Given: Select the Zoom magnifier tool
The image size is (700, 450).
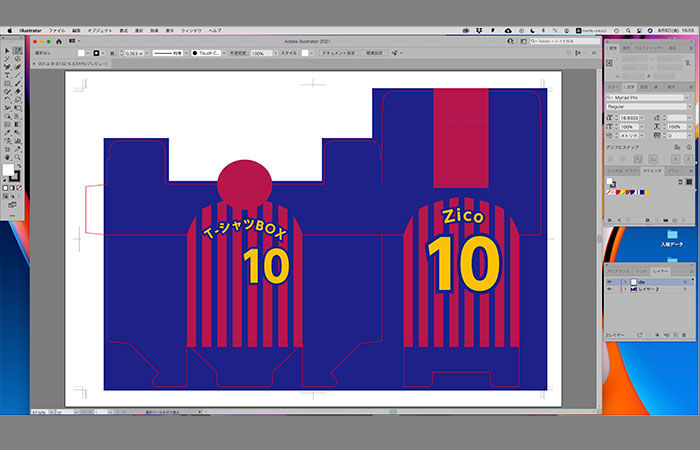Looking at the screenshot, I should tap(17, 156).
